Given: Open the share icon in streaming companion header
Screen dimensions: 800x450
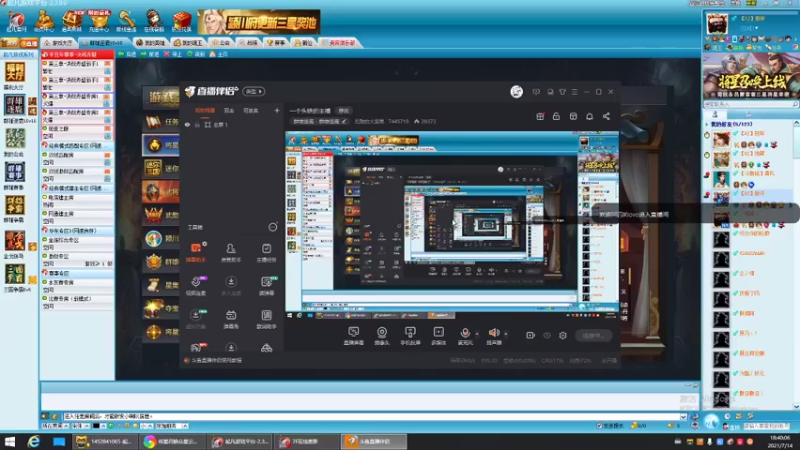Looking at the screenshot, I should [606, 116].
